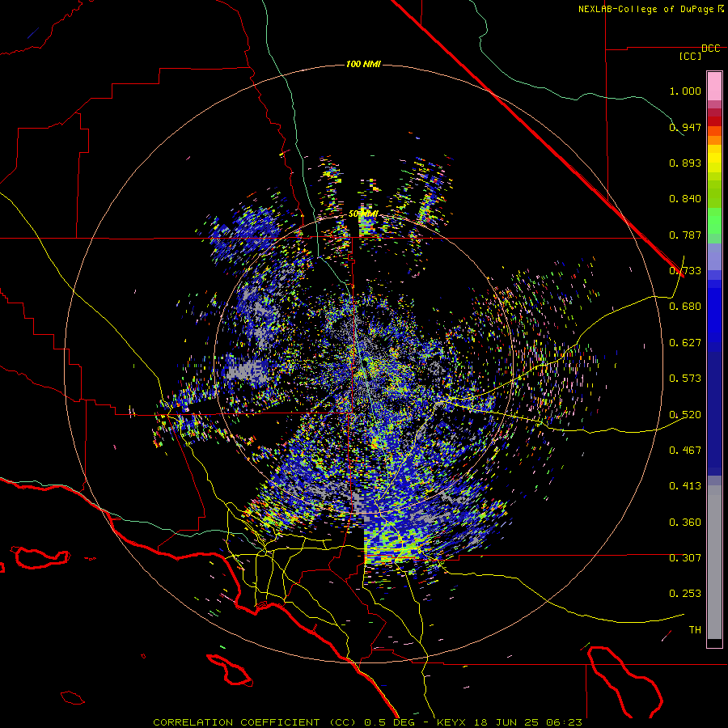Image resolution: width=728 pixels, height=728 pixels.
Task: Click the TH label on the scale
Action: point(695,630)
